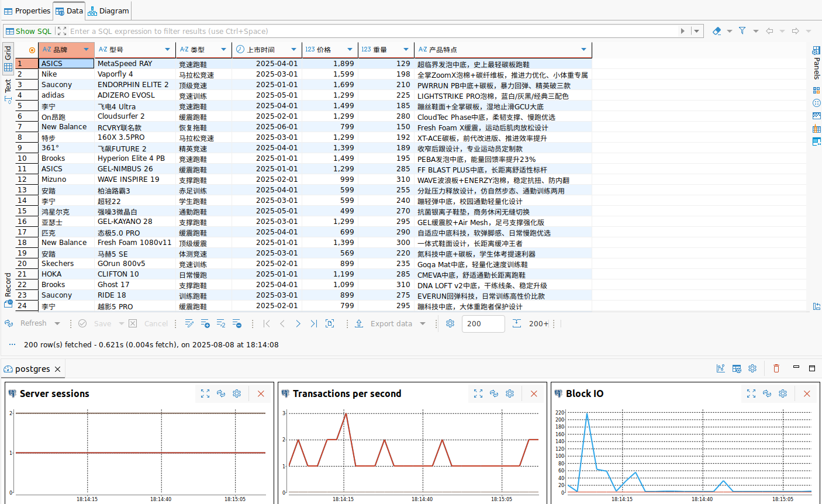Click the expand filter panel icon

[61, 31]
